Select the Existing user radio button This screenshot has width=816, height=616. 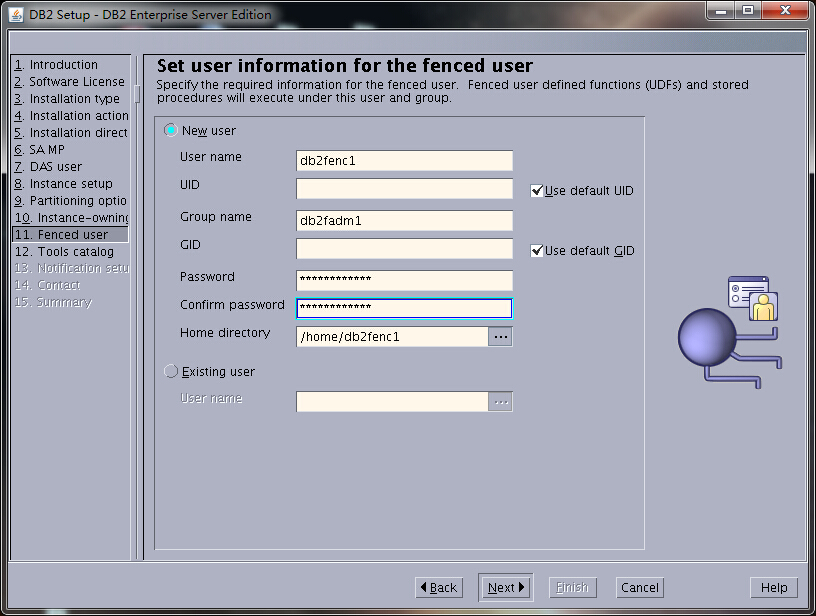(x=171, y=371)
